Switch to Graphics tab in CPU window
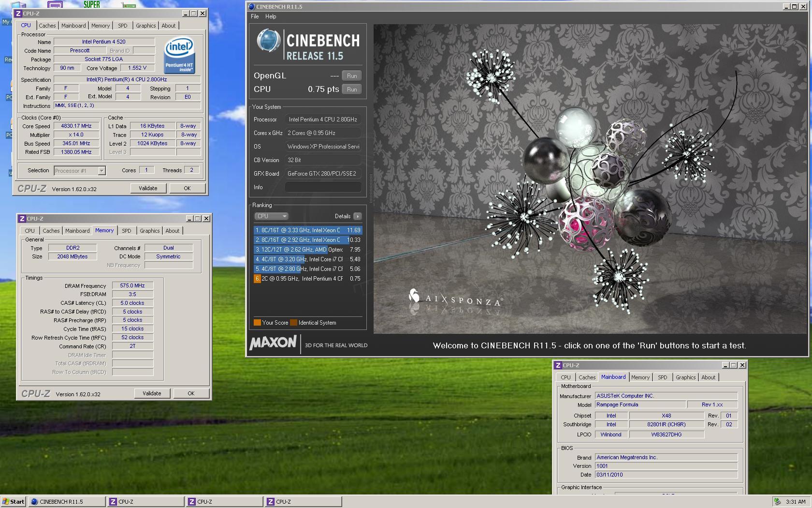 point(146,26)
